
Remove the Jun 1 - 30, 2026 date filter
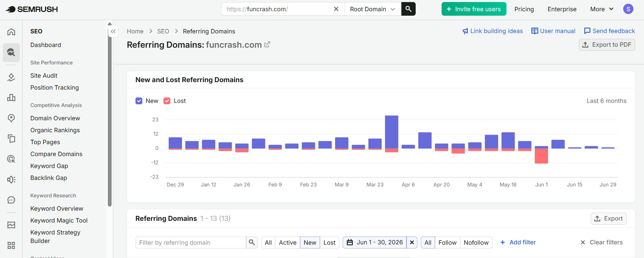pyautogui.click(x=412, y=242)
